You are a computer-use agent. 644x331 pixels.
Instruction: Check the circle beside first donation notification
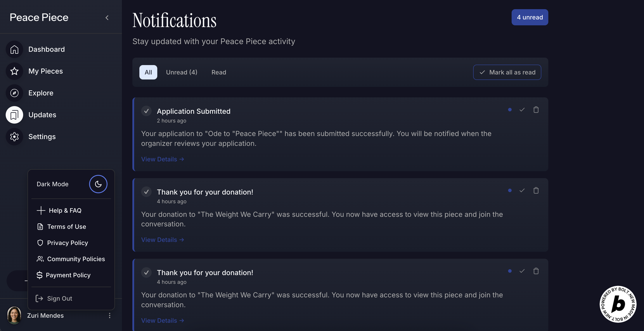(146, 192)
